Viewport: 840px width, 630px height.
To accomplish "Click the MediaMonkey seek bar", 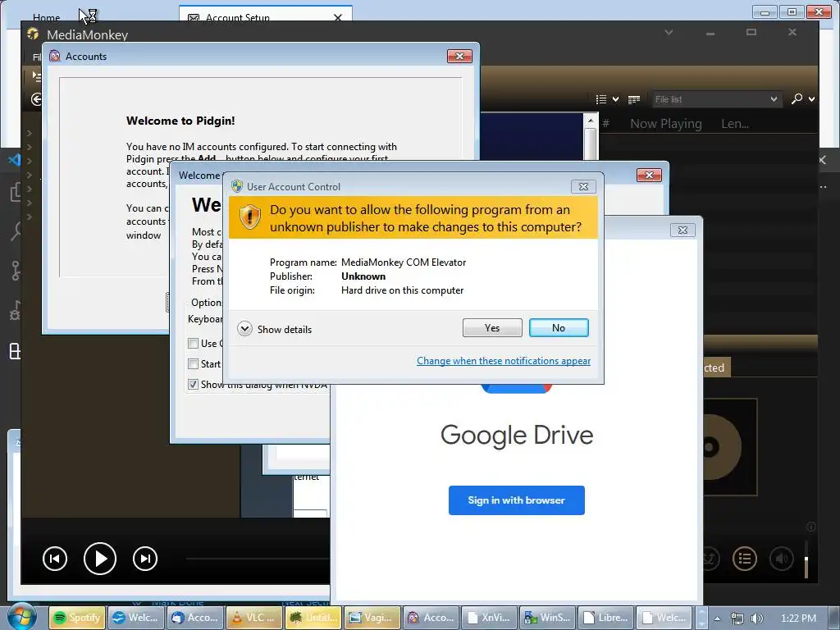I will (258, 559).
